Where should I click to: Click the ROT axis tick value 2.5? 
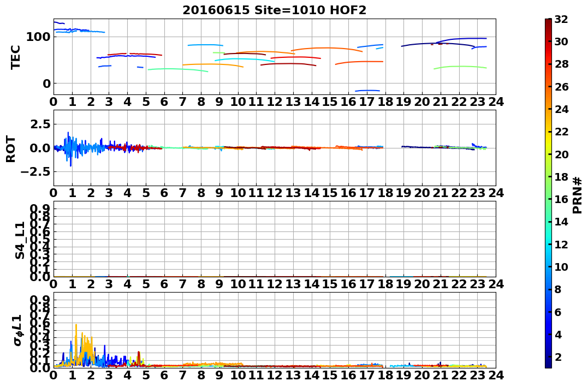[40, 124]
